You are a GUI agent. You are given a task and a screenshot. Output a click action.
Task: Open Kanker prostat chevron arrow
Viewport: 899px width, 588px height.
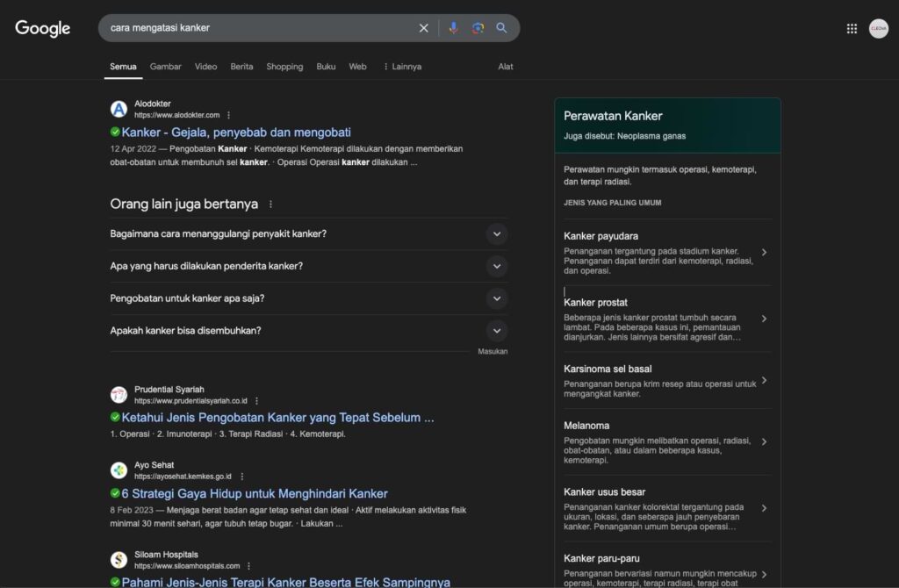[764, 319]
